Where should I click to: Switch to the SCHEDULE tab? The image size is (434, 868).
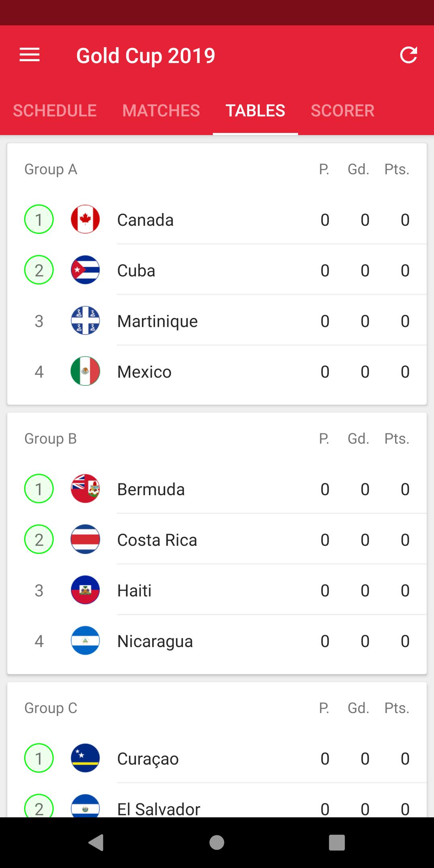click(55, 111)
